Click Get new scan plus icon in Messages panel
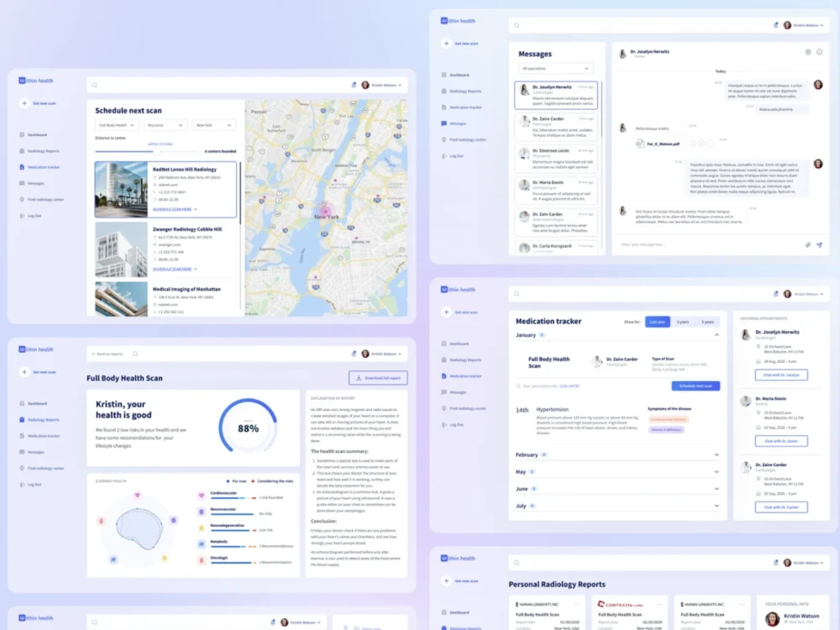 coord(446,44)
